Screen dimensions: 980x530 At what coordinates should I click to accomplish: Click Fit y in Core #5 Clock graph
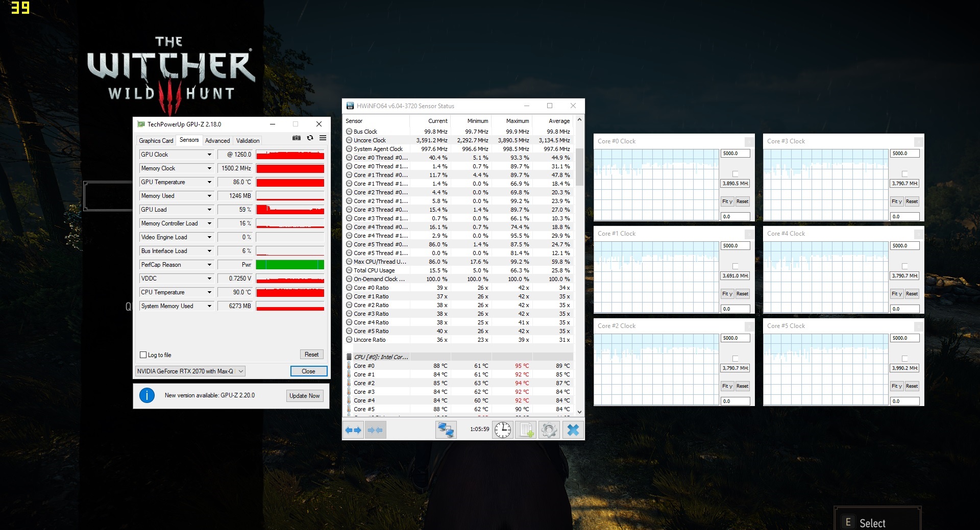897,386
